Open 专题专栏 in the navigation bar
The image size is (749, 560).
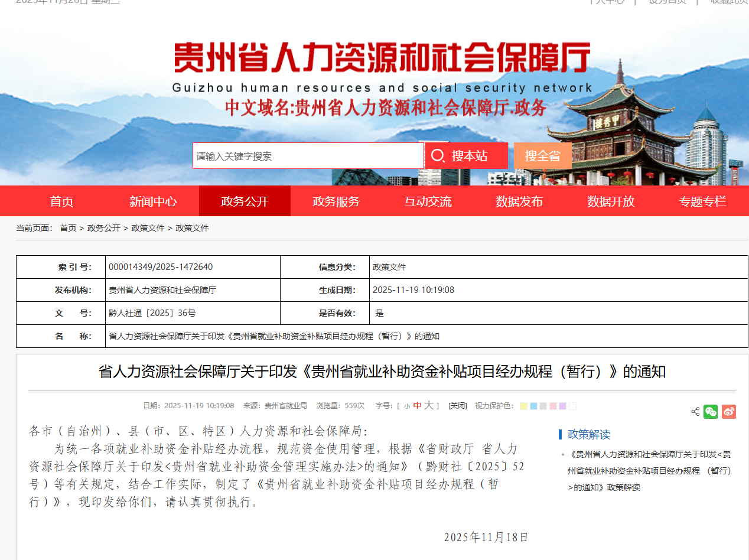pyautogui.click(x=702, y=201)
